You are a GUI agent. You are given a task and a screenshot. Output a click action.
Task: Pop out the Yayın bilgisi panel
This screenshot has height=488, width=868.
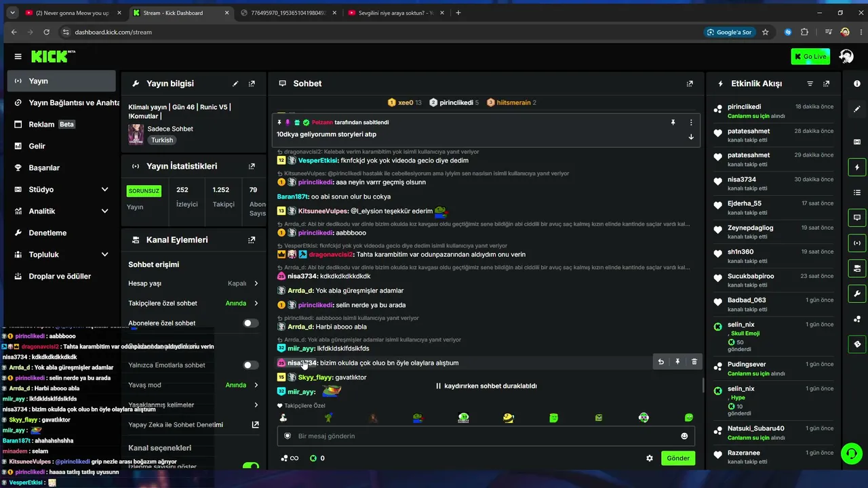pos(252,83)
